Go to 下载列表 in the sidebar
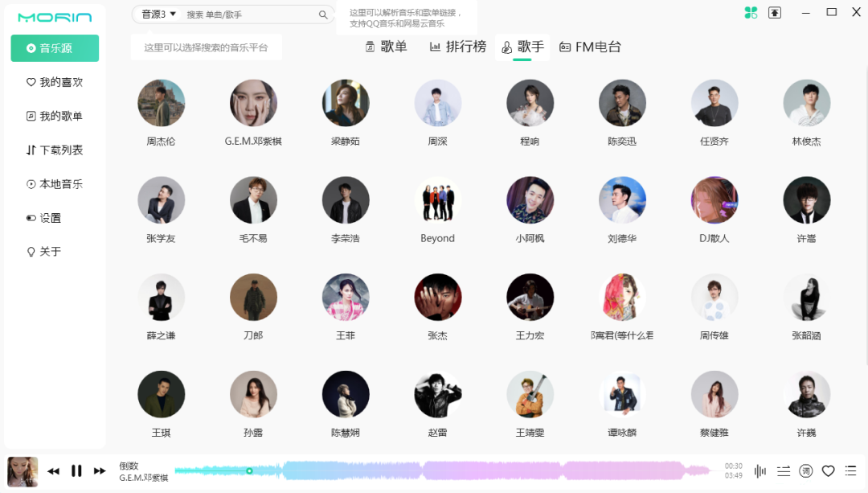Image resolution: width=868 pixels, height=493 pixels. tap(55, 150)
